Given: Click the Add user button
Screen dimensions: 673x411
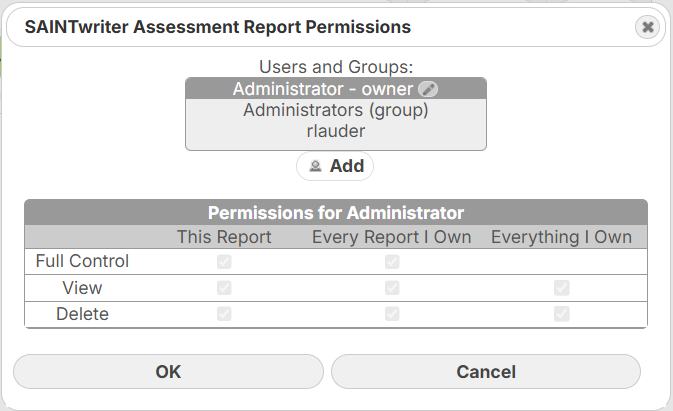Looking at the screenshot, I should 335,166.
